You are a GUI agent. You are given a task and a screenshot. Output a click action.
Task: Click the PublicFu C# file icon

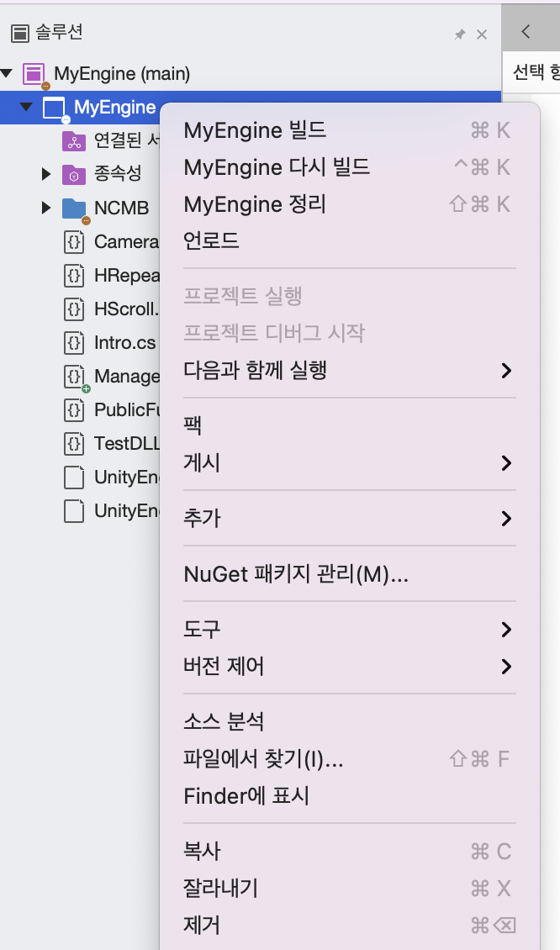click(74, 410)
